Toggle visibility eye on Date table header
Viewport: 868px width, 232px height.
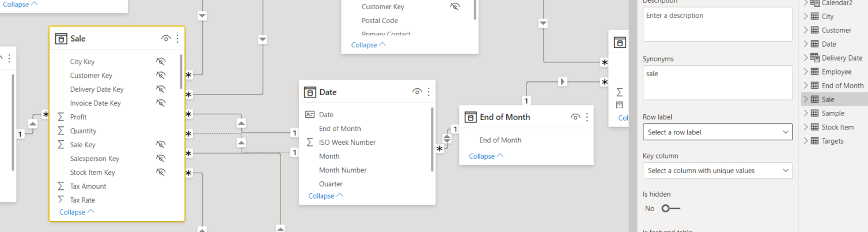[x=417, y=92]
